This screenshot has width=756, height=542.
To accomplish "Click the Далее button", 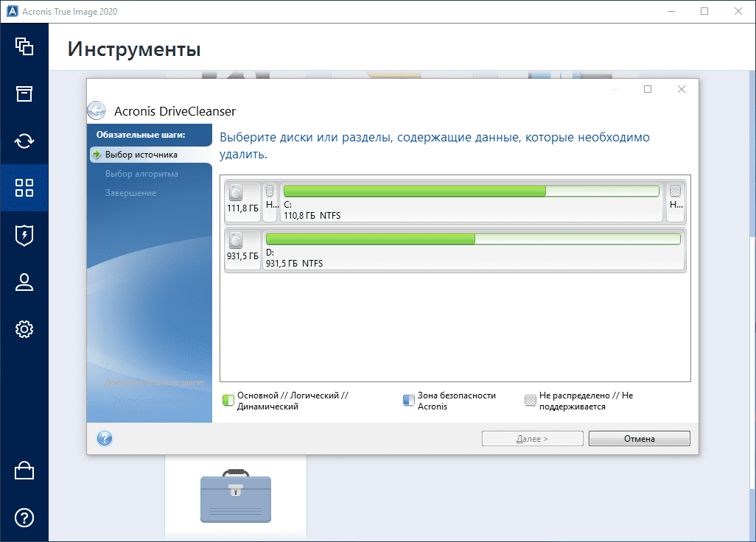I will point(527,439).
